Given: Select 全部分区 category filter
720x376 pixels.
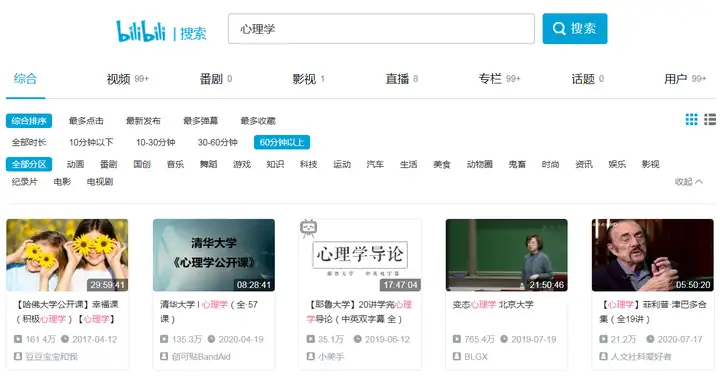Looking at the screenshot, I should [x=29, y=164].
